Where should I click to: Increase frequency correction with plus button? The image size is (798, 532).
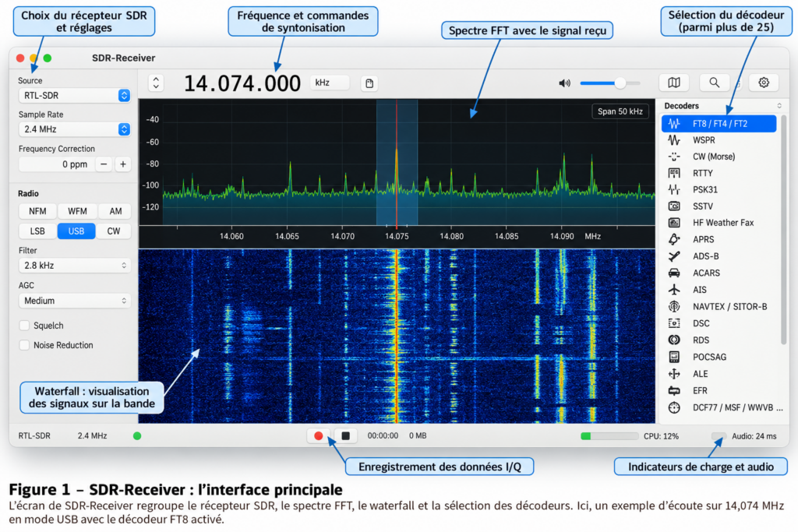pos(122,164)
